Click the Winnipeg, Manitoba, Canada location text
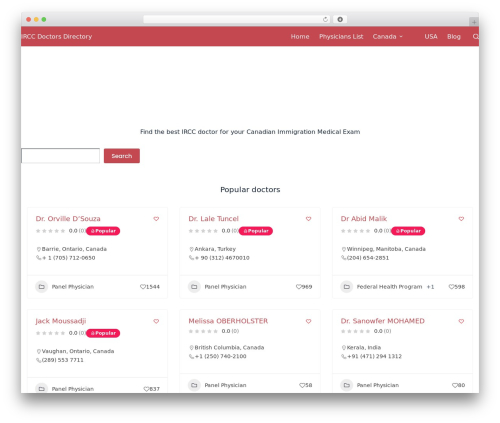The height and width of the screenshot is (423, 500). click(386, 249)
